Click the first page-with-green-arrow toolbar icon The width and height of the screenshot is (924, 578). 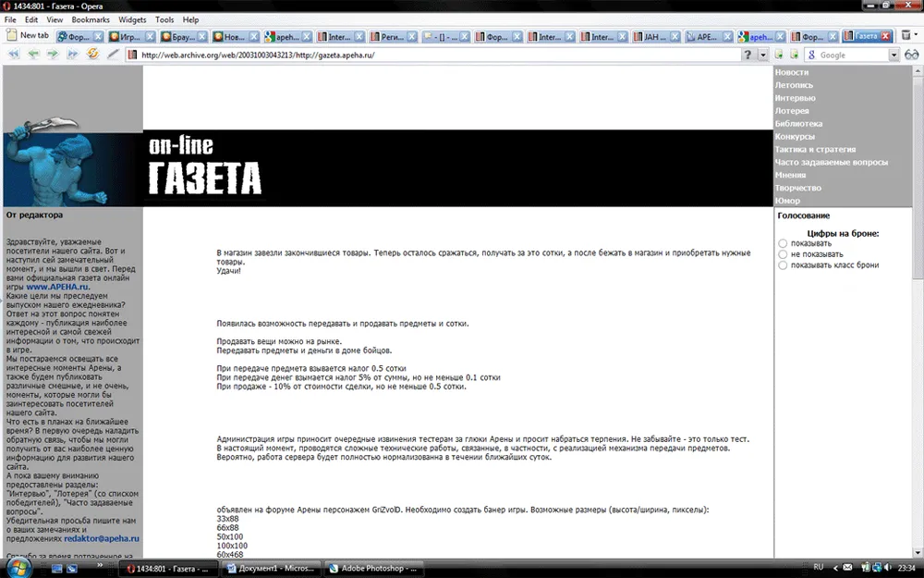pyautogui.click(x=779, y=55)
